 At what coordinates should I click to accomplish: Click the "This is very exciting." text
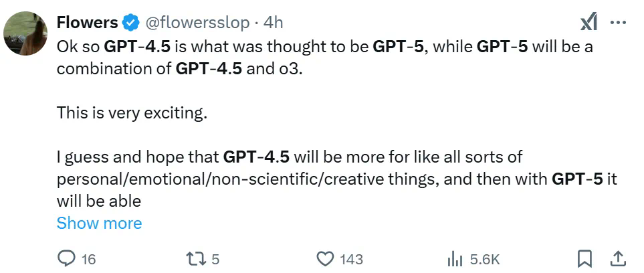pyautogui.click(x=132, y=113)
